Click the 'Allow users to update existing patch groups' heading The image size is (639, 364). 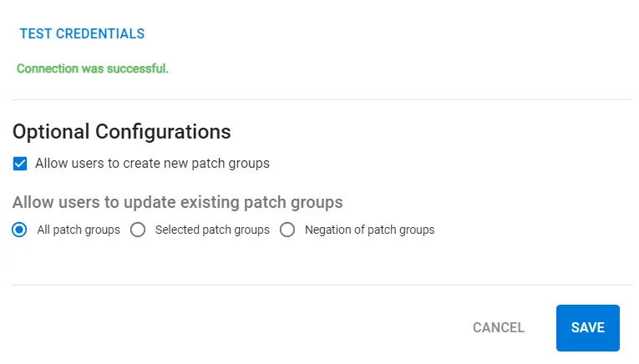tap(178, 202)
